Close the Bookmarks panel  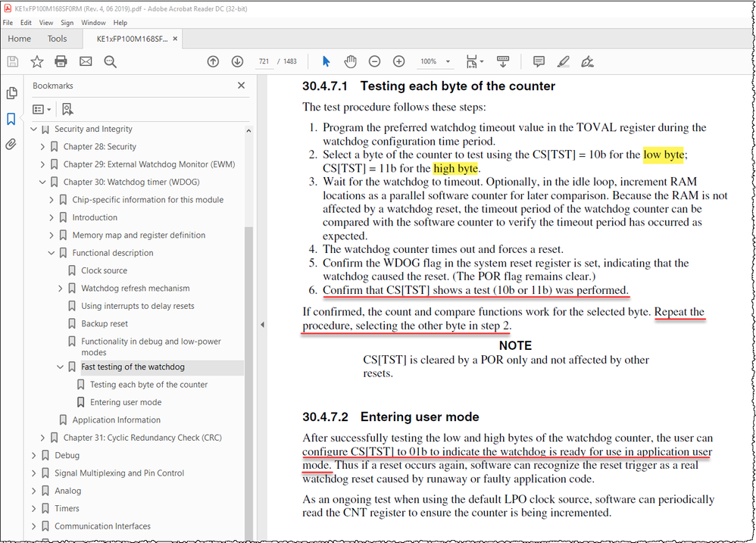242,86
